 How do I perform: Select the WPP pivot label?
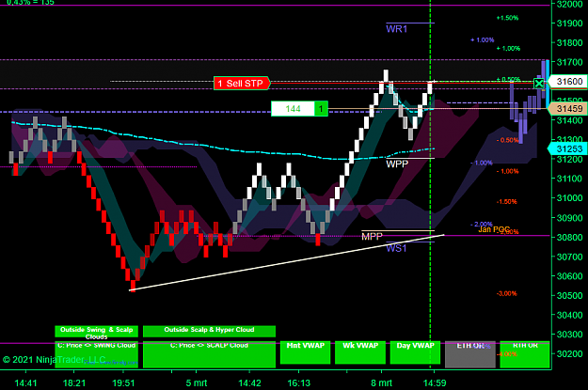397,164
